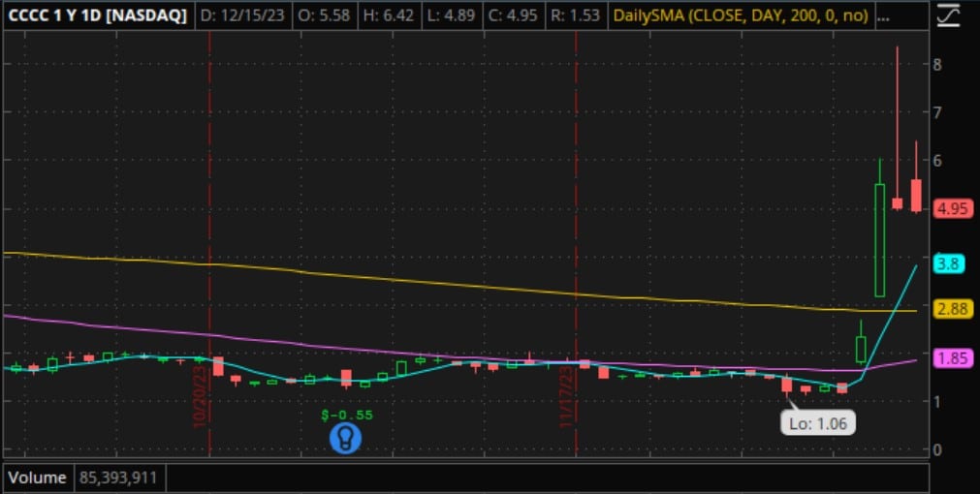The height and width of the screenshot is (494, 980).
Task: Select the 11/17/23 expiration date marker
Action: [x=566, y=397]
